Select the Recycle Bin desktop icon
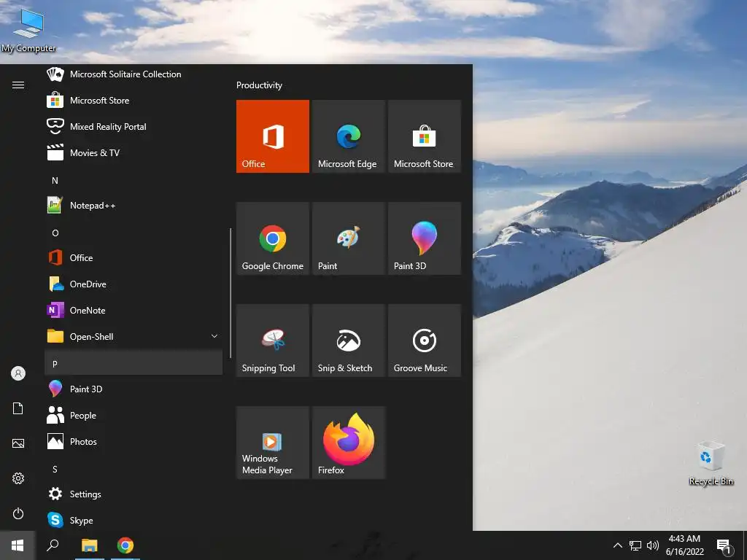The height and width of the screenshot is (560, 747). point(711,463)
